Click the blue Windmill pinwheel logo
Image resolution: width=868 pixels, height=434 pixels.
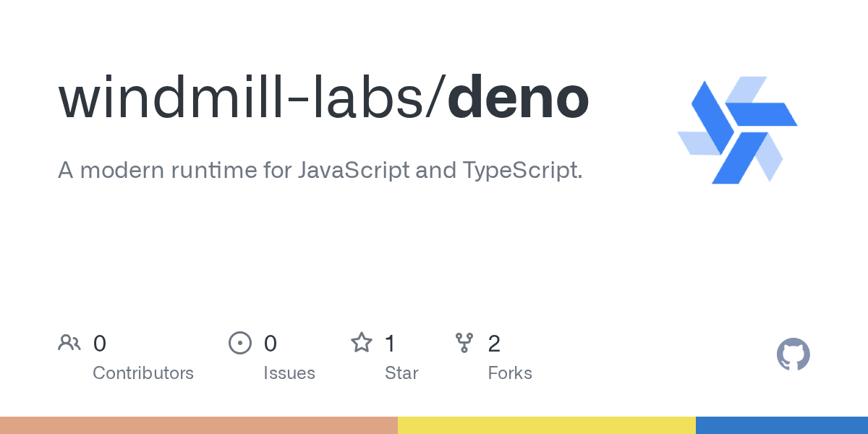(x=737, y=130)
